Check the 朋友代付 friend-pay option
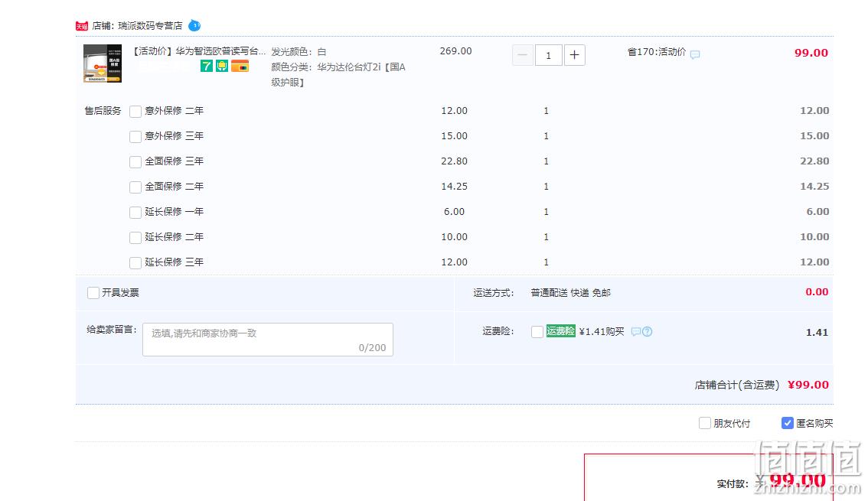This screenshot has width=868, height=501. (705, 423)
